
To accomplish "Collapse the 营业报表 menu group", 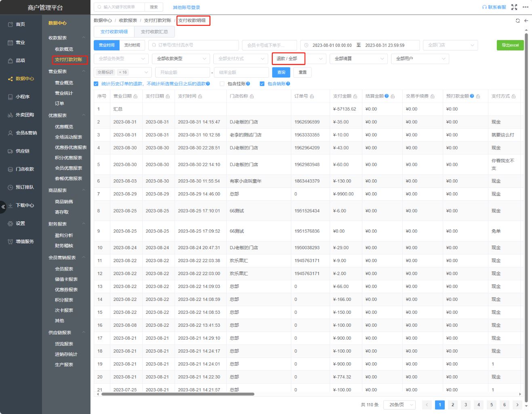I will tap(66, 71).
